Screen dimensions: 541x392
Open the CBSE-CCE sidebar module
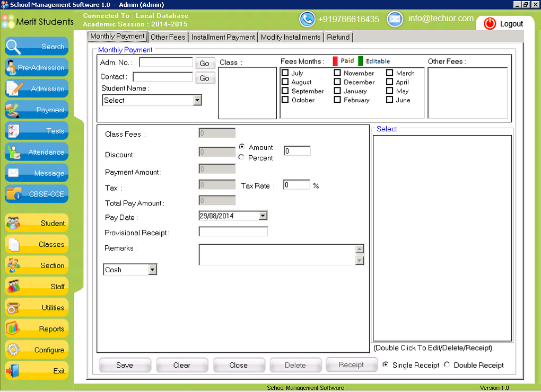pyautogui.click(x=37, y=194)
